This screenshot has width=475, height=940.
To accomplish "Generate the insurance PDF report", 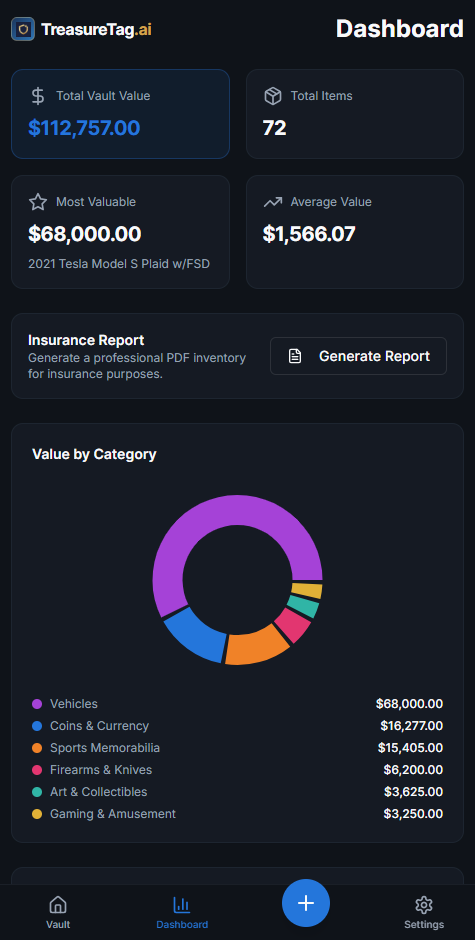I will pos(358,356).
